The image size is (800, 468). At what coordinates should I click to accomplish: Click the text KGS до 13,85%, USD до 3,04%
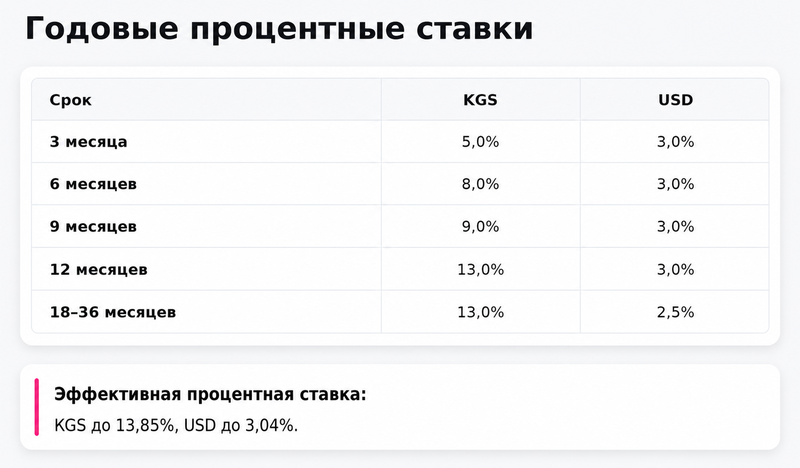pos(176,425)
